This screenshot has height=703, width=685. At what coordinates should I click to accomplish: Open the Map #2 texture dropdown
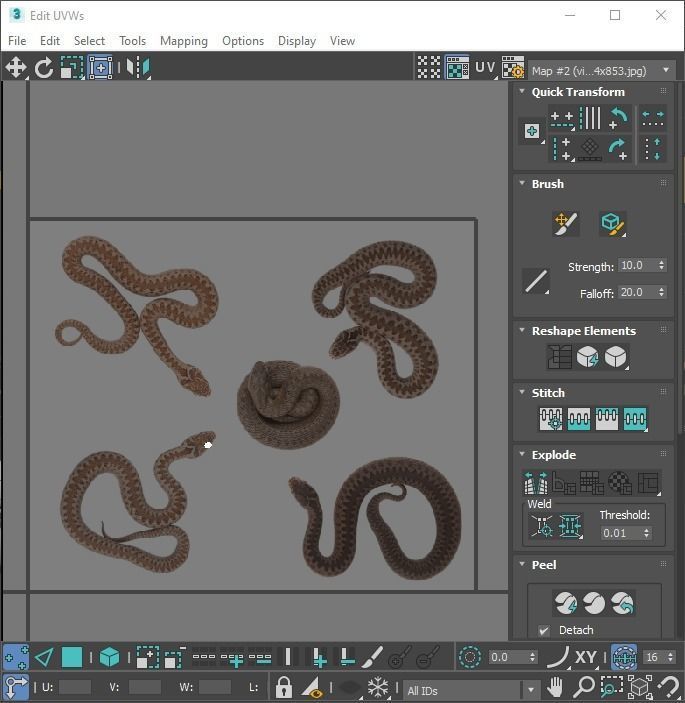tap(602, 71)
